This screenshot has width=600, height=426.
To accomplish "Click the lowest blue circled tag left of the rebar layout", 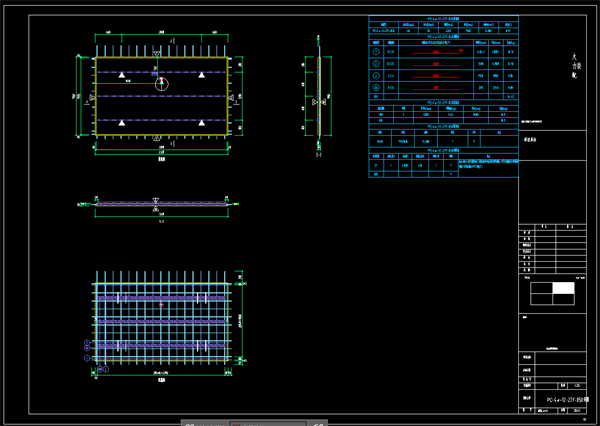I will click(87, 358).
